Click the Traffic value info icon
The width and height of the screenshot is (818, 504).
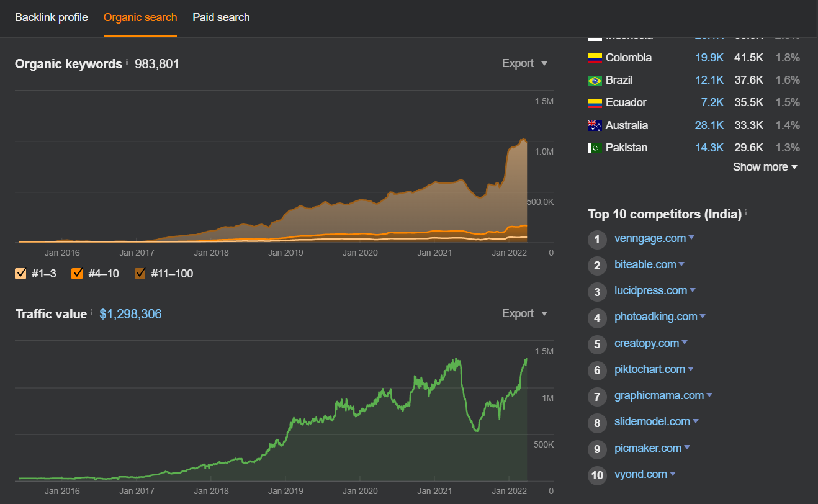point(91,312)
